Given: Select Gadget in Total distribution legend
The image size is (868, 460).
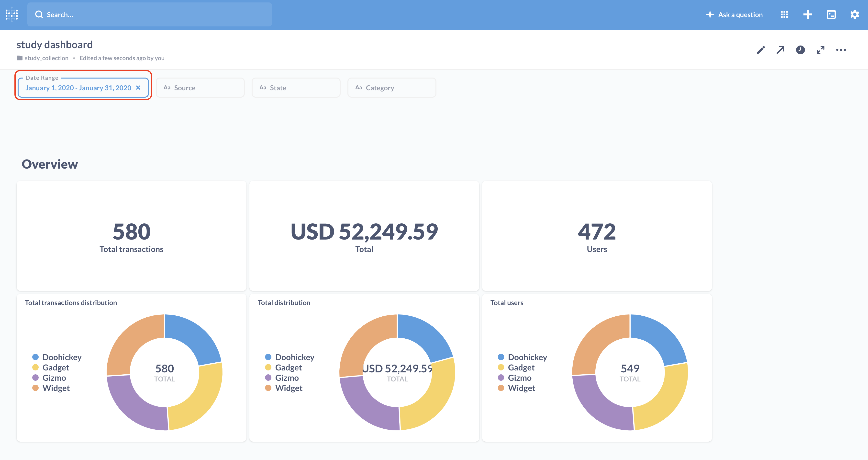Looking at the screenshot, I should (283, 367).
